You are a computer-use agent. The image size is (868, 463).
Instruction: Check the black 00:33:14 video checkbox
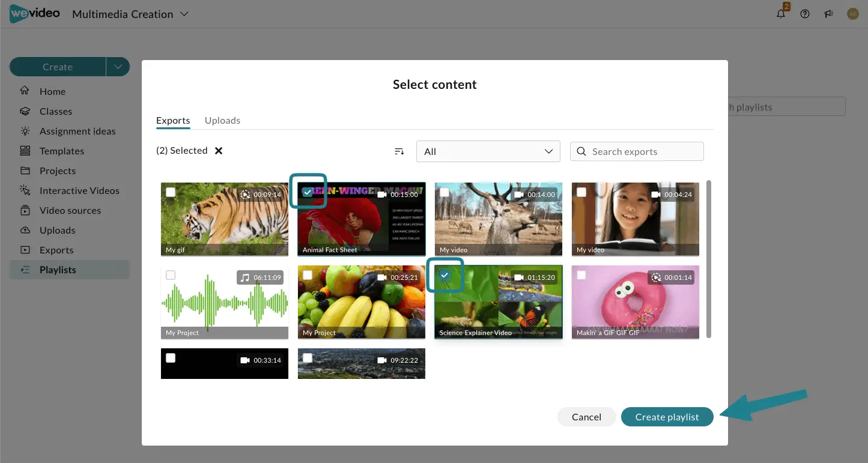click(x=171, y=358)
